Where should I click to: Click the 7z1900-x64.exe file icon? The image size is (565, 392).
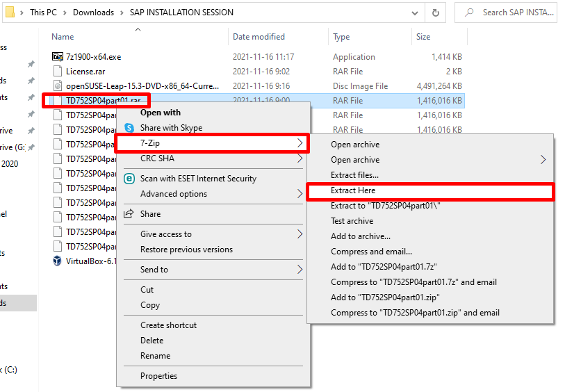point(57,56)
